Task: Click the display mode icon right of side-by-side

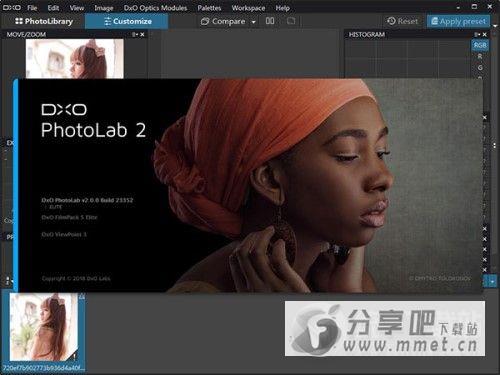Action: click(291, 21)
